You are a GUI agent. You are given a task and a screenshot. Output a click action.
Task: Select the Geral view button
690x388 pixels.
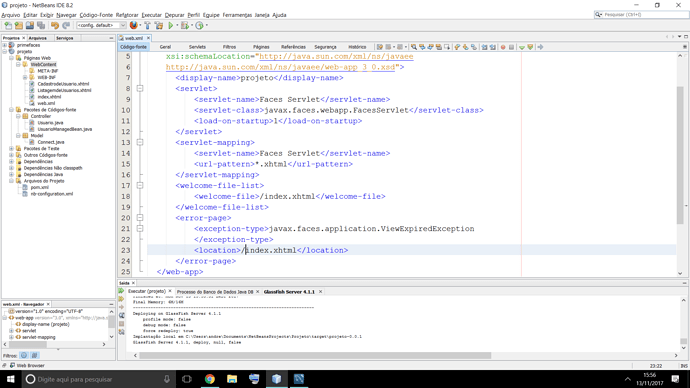pos(165,47)
